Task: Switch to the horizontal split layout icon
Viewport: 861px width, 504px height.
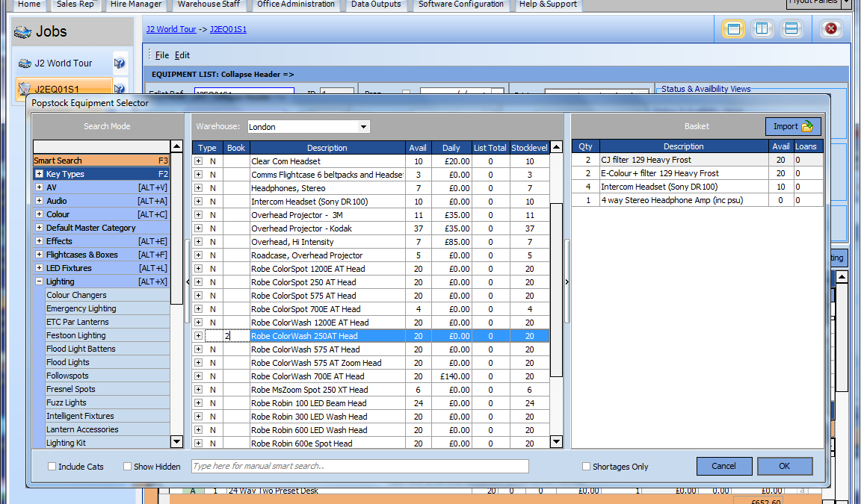Action: (791, 29)
